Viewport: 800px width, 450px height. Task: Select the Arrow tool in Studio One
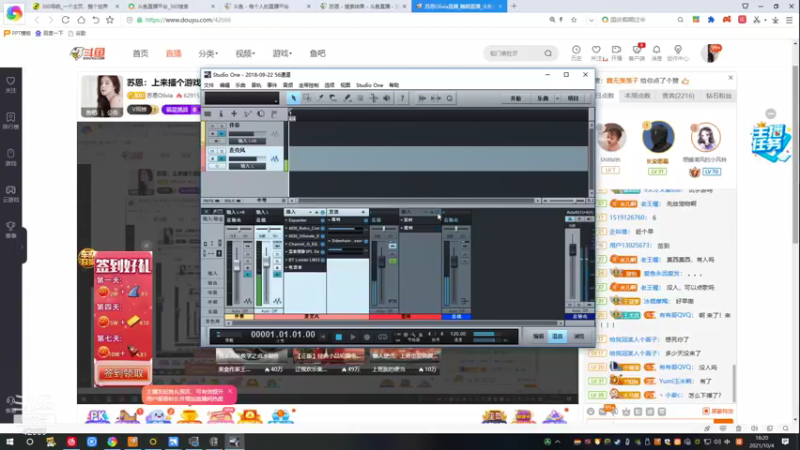click(293, 98)
